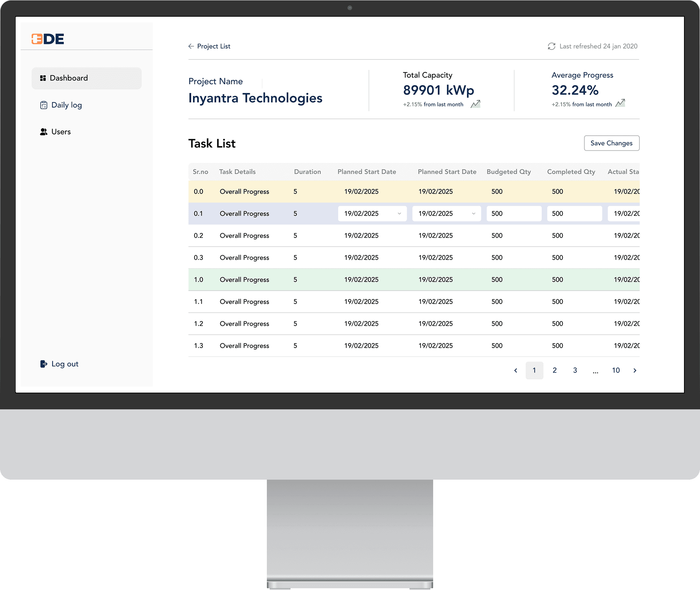Image resolution: width=700 pixels, height=590 pixels.
Task: Go to next page using right chevron
Action: (x=635, y=370)
